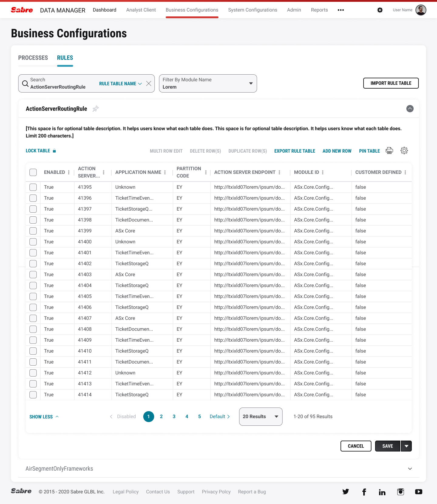
Task: Switch to the Processes tab
Action: (33, 58)
